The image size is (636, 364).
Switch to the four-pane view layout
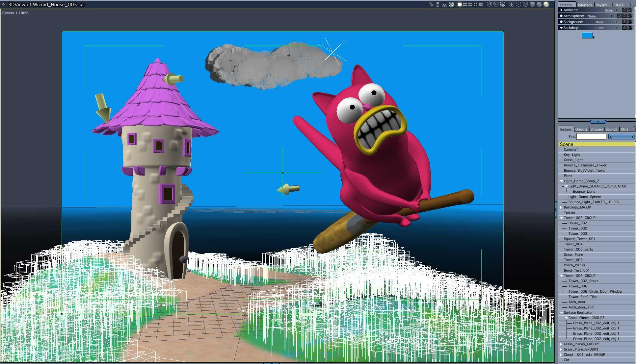coord(475,4)
